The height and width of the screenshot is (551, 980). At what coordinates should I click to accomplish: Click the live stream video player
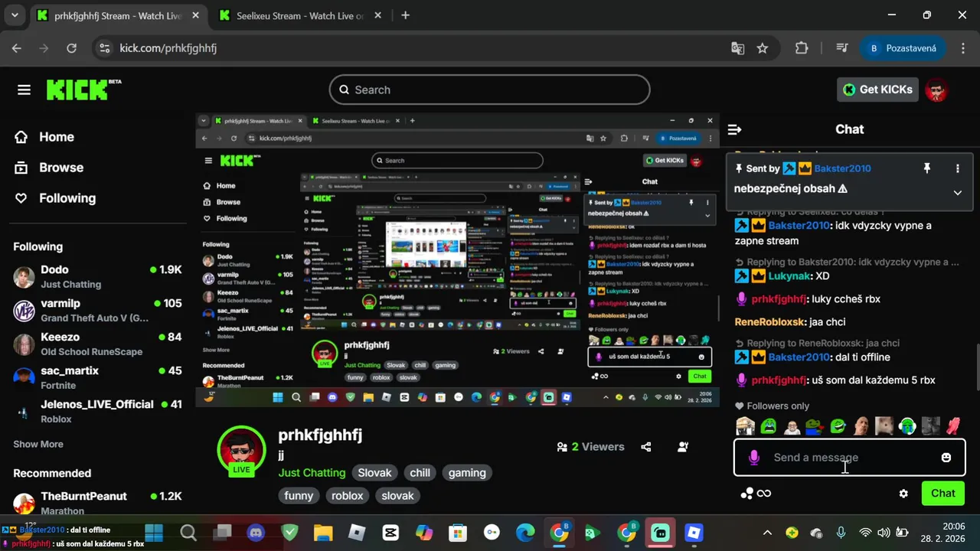pos(457,259)
